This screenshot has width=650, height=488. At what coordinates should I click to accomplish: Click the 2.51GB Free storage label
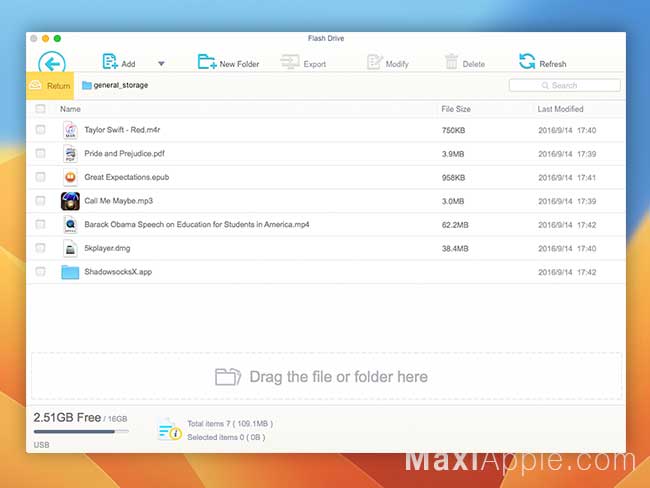(x=67, y=418)
